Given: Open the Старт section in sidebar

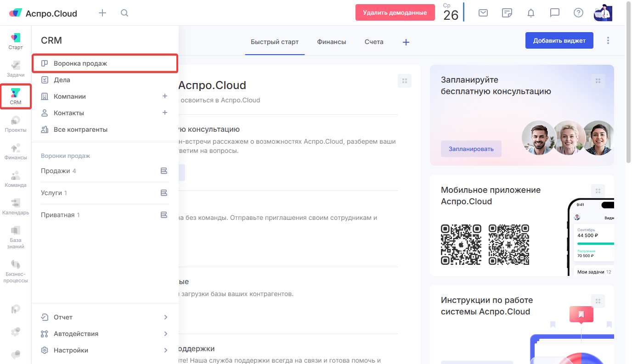Looking at the screenshot, I should coord(16,42).
